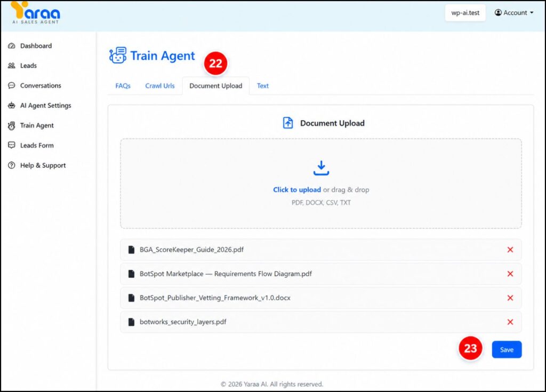
Task: Switch to the FAQs tab
Action: click(123, 86)
